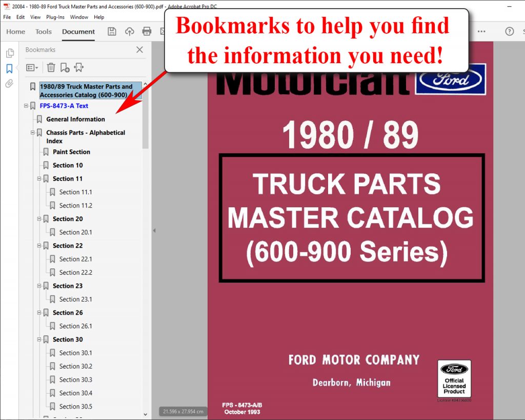The height and width of the screenshot is (420, 525).
Task: Click the email document icon on the toolbar
Action: click(x=163, y=31)
